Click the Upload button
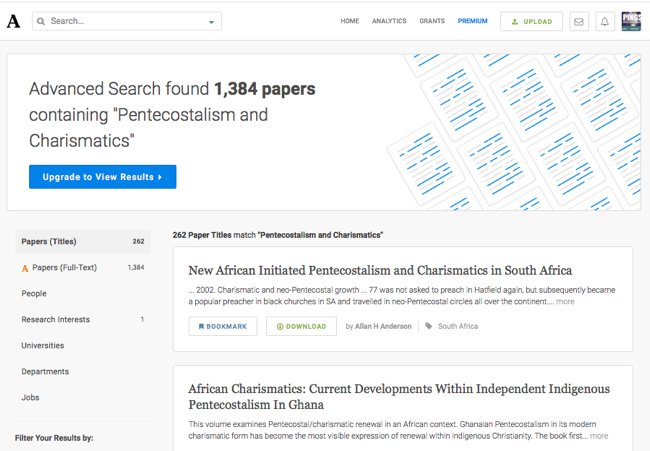This screenshot has width=650, height=451. (x=531, y=21)
